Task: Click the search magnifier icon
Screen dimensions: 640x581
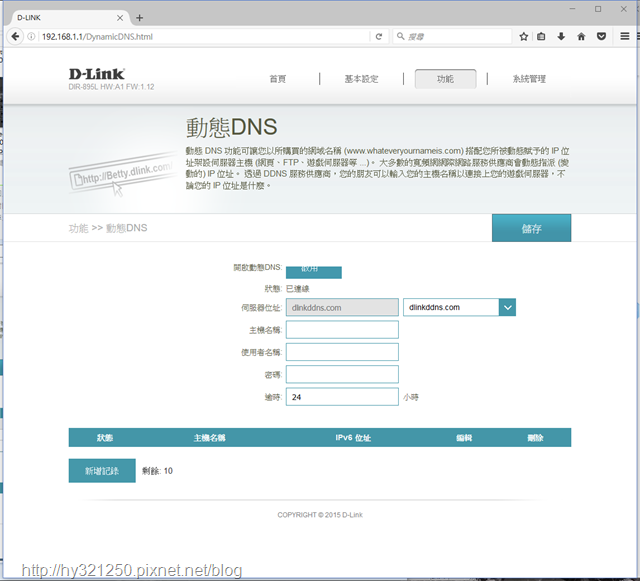Action: [x=400, y=36]
